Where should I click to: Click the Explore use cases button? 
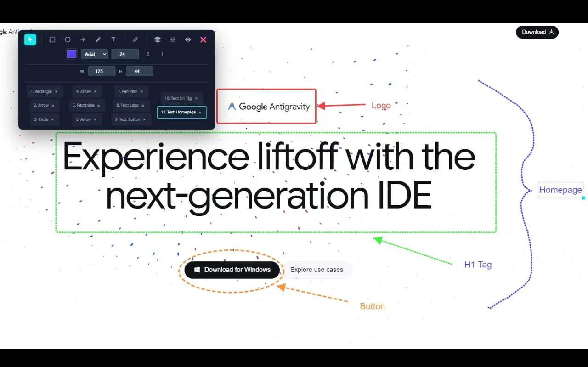(317, 270)
